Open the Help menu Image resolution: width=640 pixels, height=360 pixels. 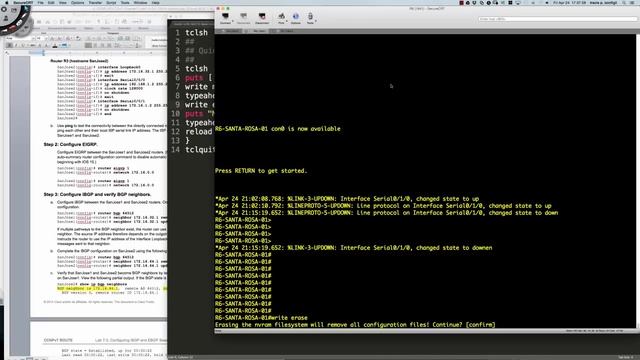click(x=156, y=2)
